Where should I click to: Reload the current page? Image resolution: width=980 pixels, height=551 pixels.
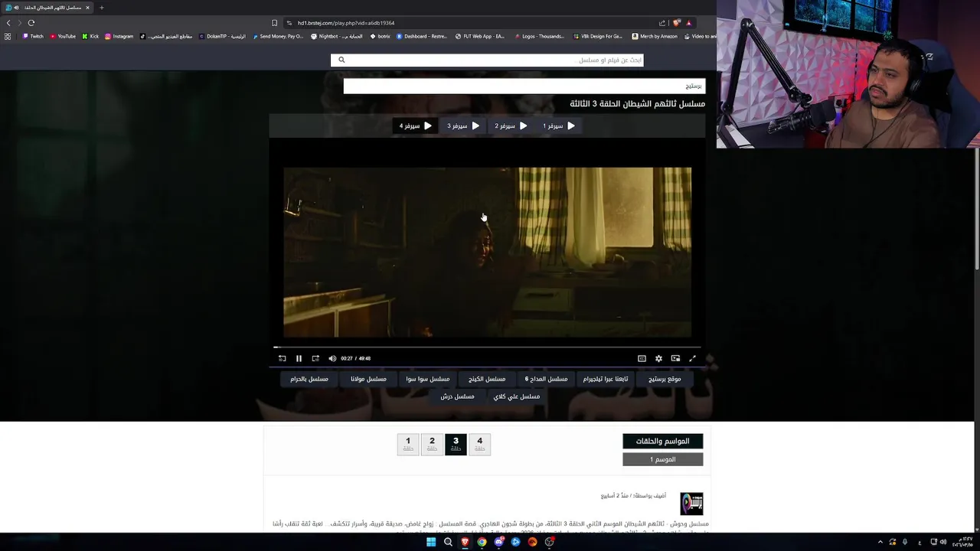click(x=31, y=23)
